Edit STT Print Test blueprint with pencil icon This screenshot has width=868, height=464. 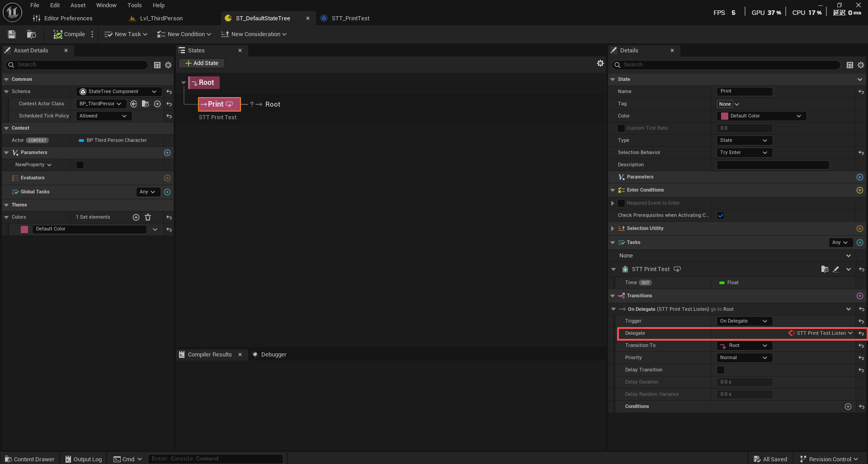(x=836, y=269)
